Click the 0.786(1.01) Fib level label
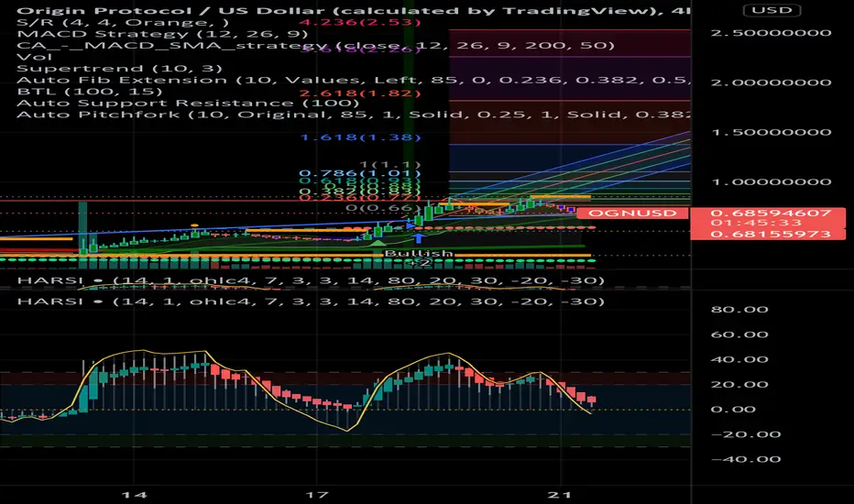 click(360, 174)
